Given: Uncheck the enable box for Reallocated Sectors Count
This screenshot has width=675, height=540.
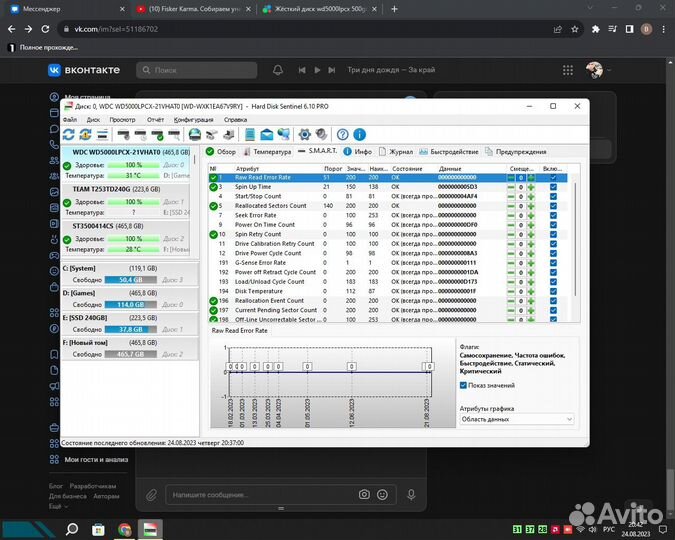Looking at the screenshot, I should 553,206.
